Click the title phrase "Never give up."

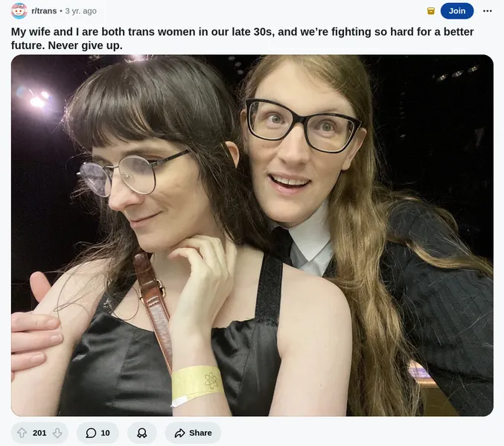point(85,45)
